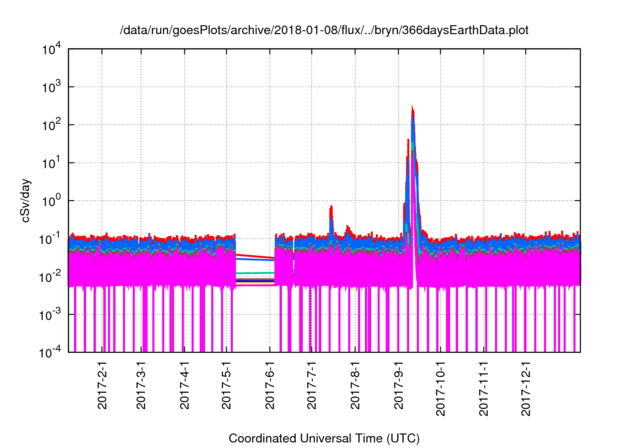The height and width of the screenshot is (448, 640).
Task: Click the 10^2 y-axis tick label
Action: point(52,125)
